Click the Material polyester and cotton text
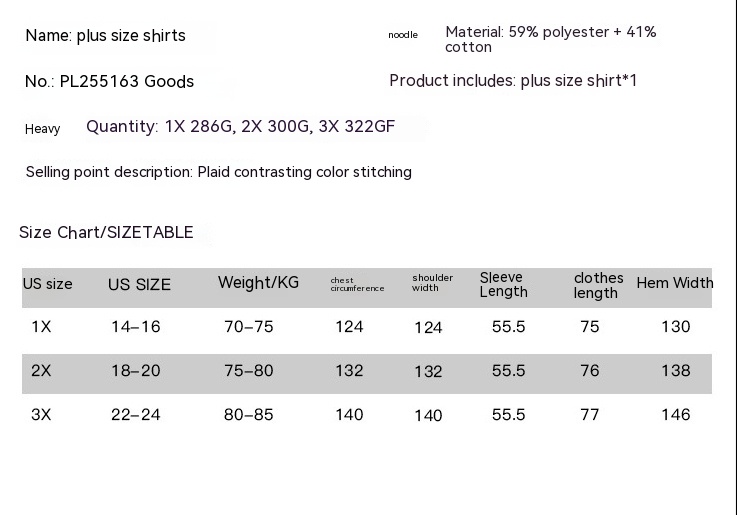738x515 pixels. click(550, 39)
